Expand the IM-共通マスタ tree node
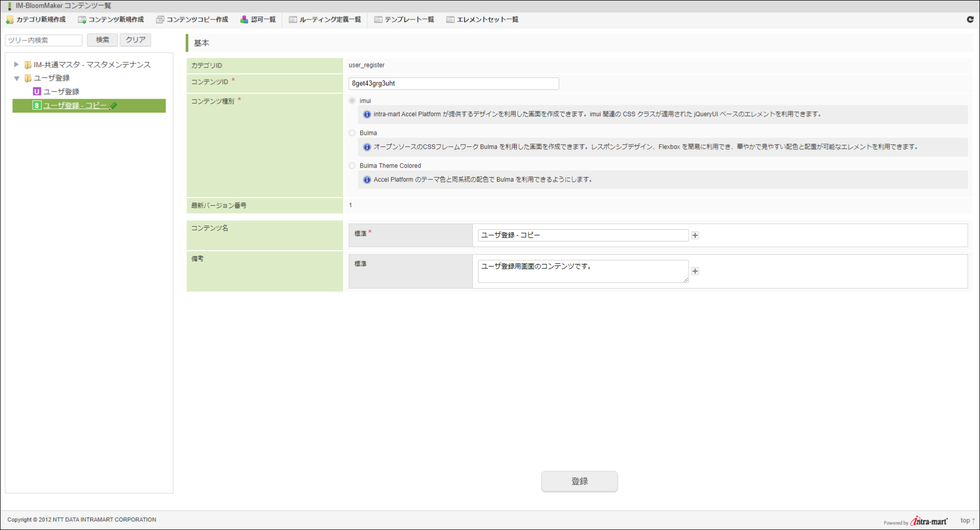Screen dimensions: 980x530 coord(16,64)
